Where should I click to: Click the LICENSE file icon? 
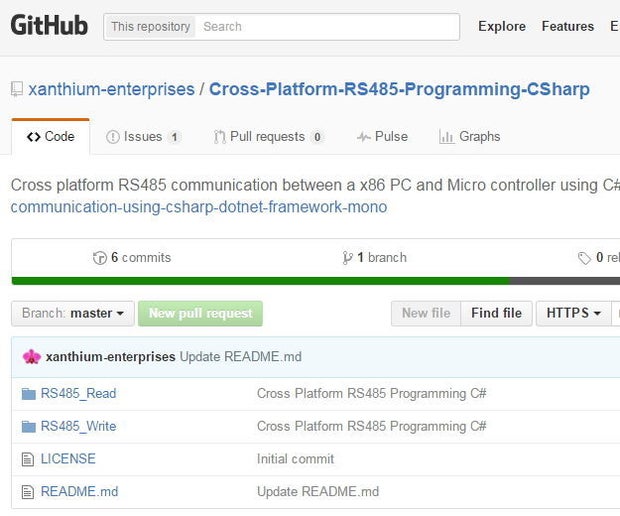coord(28,460)
